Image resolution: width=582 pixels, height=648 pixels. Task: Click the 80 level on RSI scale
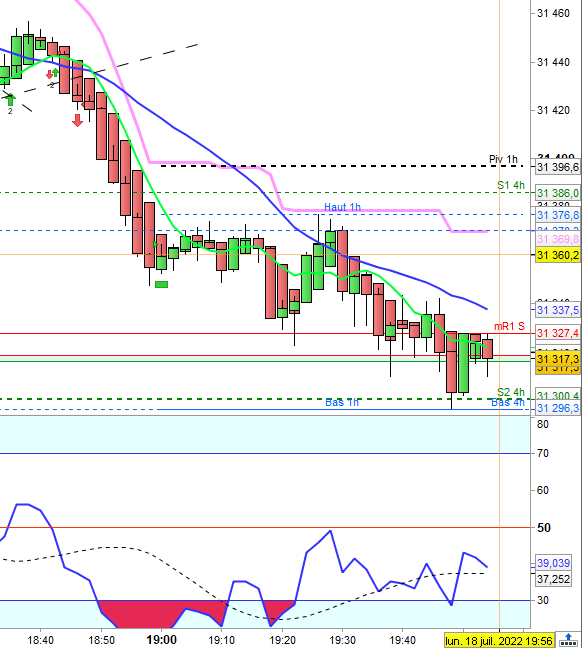pyautogui.click(x=543, y=424)
